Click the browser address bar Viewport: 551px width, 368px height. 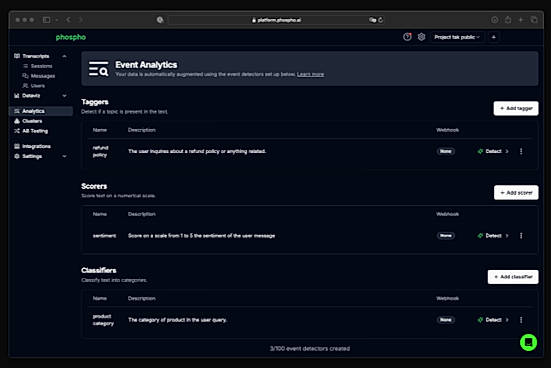click(x=277, y=20)
